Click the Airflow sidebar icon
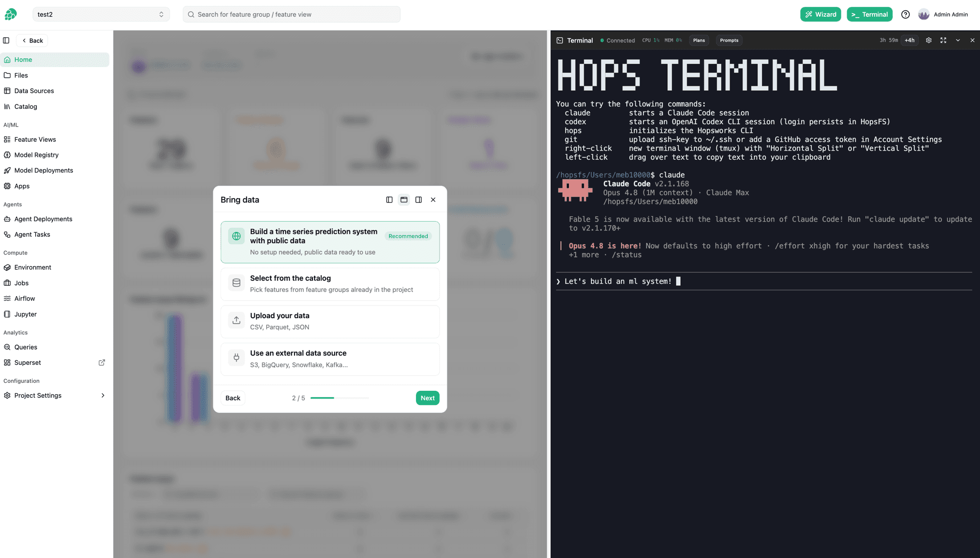980x558 pixels. pos(7,298)
